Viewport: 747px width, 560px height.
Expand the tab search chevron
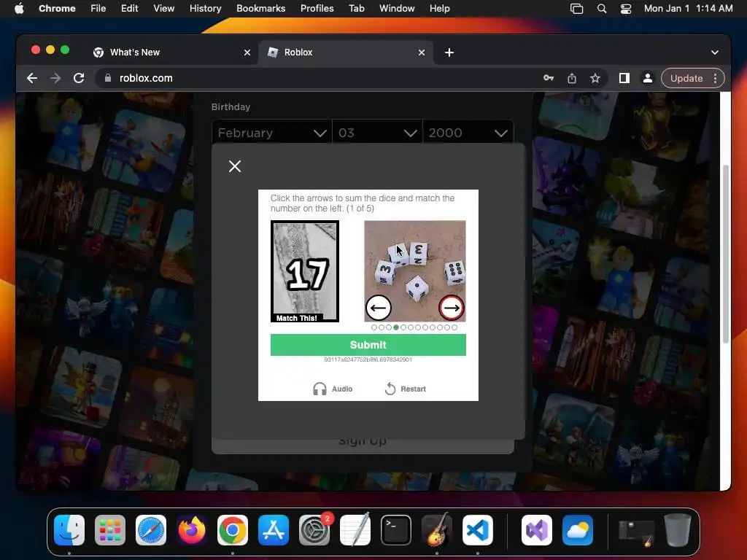[715, 52]
